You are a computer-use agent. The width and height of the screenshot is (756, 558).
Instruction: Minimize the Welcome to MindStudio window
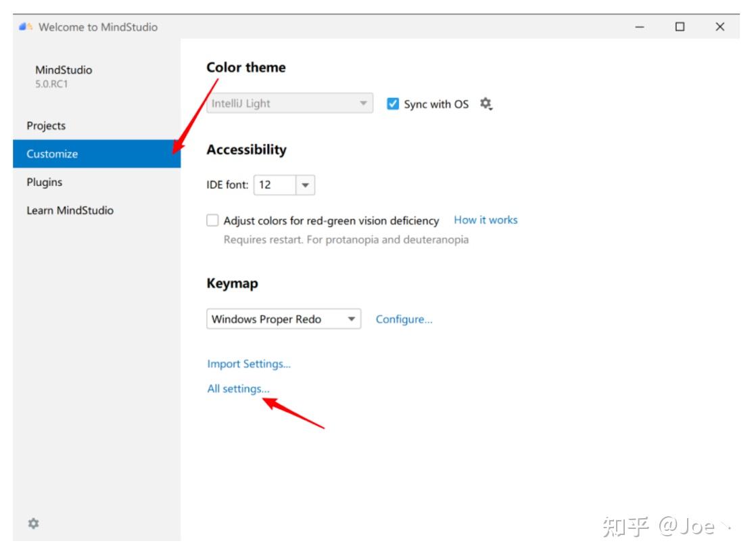tap(640, 27)
